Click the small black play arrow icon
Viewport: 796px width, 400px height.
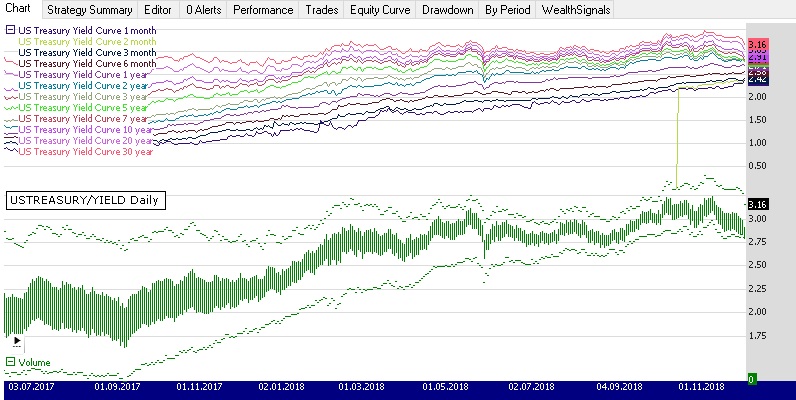pos(17,341)
